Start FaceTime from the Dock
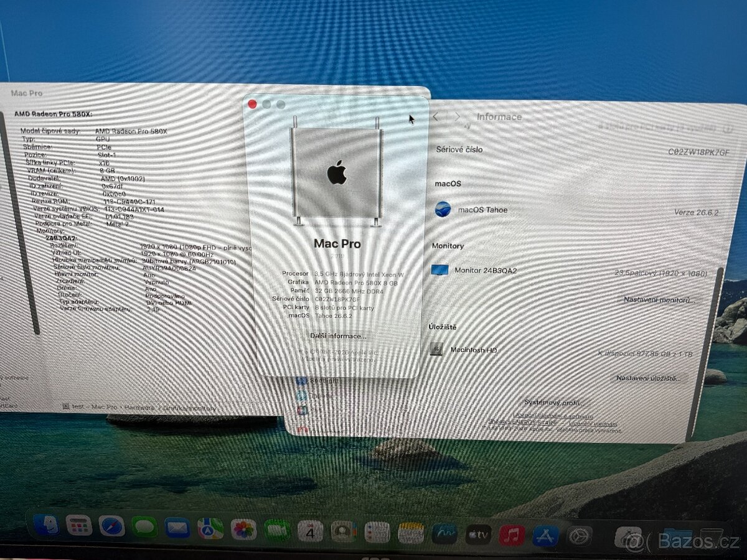 tap(277, 530)
